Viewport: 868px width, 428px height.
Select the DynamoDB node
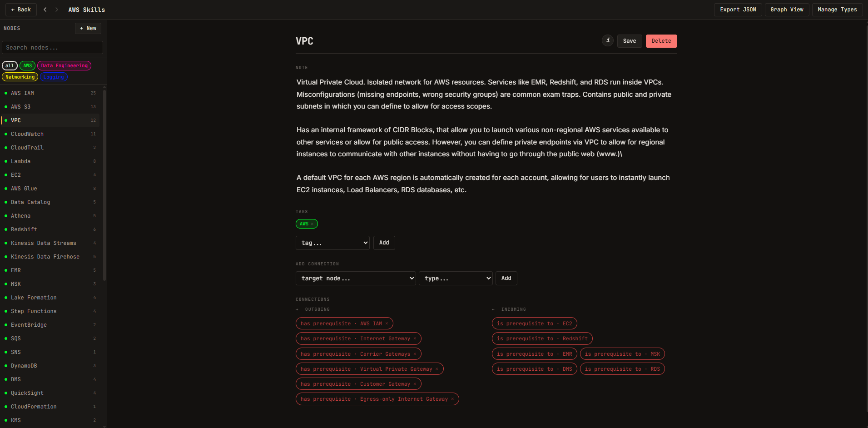tap(50, 366)
